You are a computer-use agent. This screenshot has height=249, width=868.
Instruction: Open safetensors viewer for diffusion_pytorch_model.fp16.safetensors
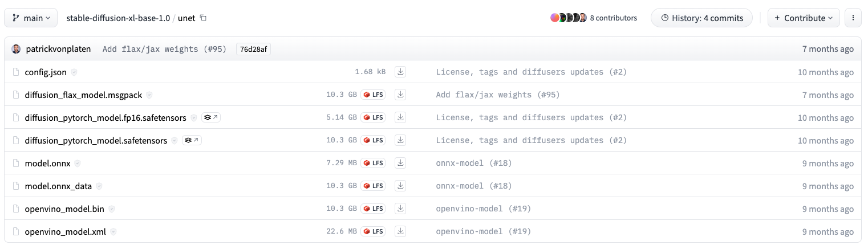click(x=212, y=117)
